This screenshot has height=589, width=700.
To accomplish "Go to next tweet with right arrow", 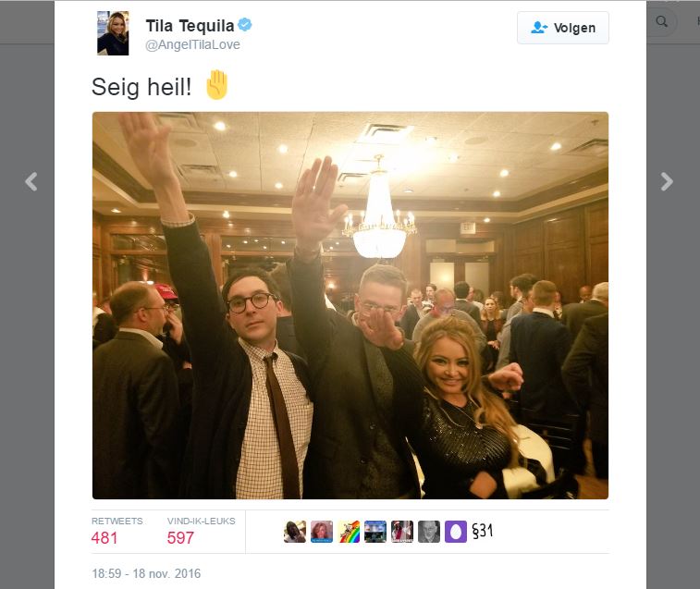I will [x=667, y=182].
